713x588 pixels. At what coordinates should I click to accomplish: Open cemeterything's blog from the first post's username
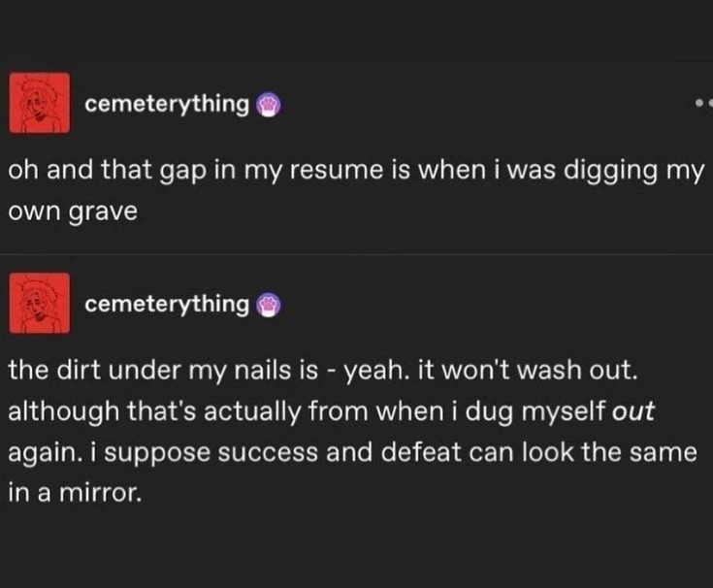point(167,104)
